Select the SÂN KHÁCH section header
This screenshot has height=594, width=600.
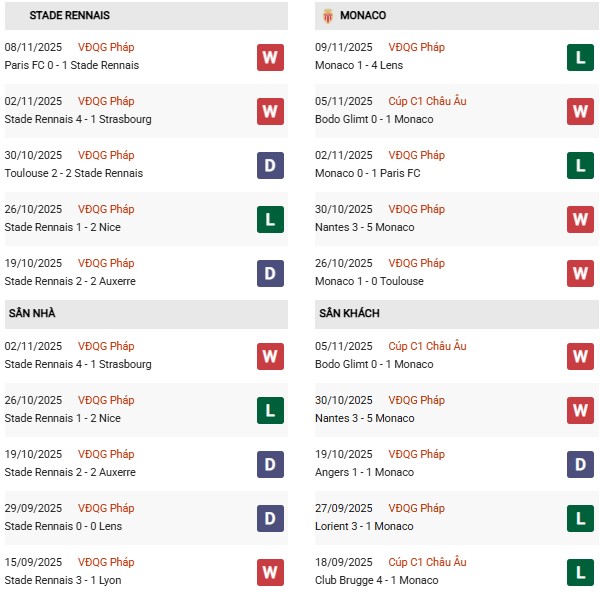tap(349, 313)
